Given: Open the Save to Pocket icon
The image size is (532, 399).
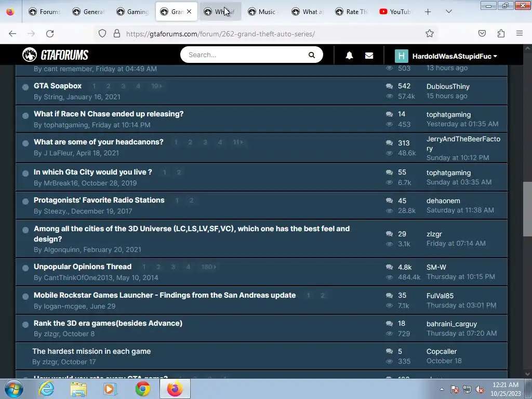Looking at the screenshot, I should 482,34.
